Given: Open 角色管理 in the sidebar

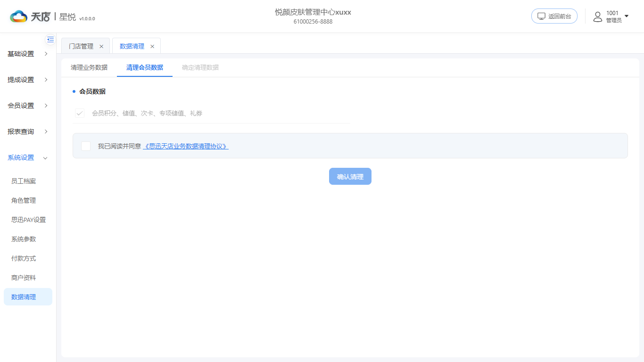Looking at the screenshot, I should pyautogui.click(x=24, y=200).
